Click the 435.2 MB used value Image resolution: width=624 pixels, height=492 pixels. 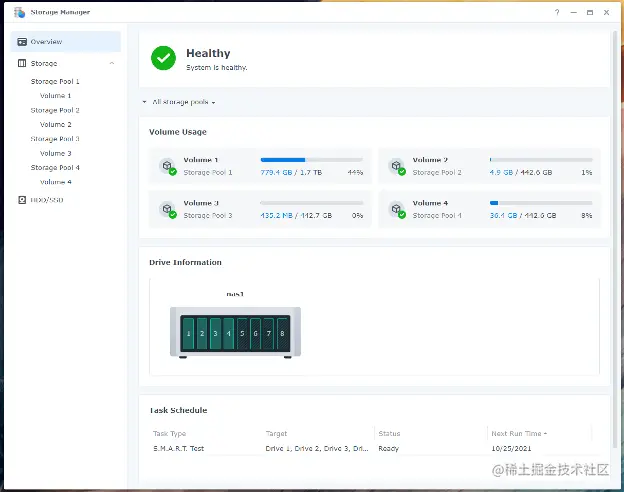(276, 215)
